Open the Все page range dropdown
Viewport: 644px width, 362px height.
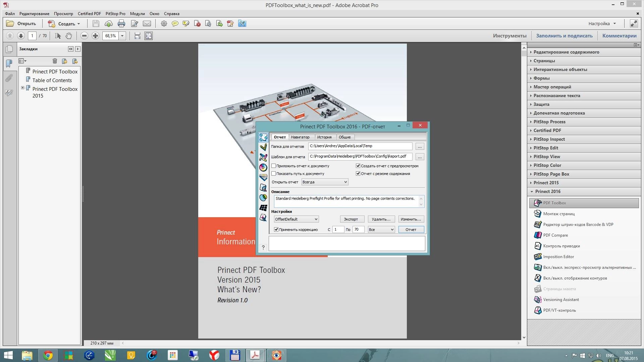(x=381, y=229)
